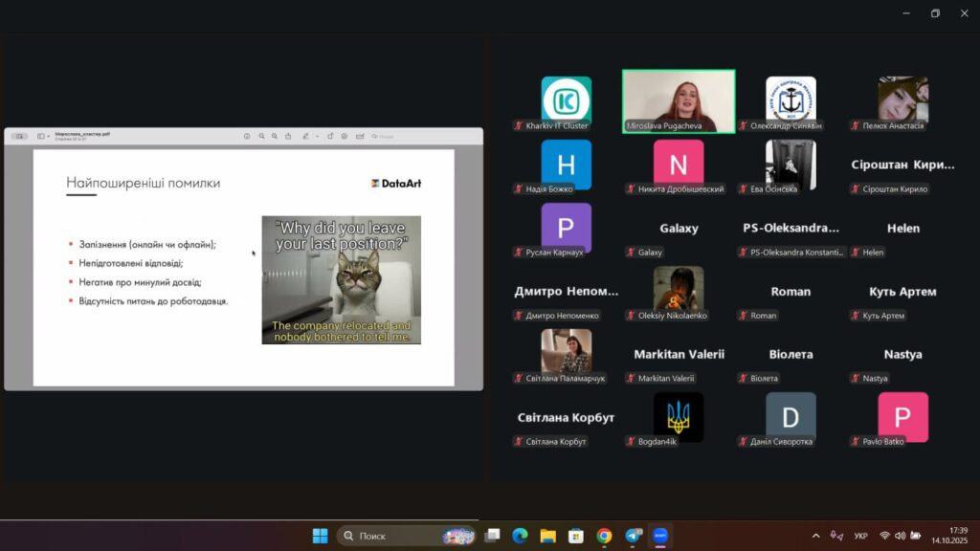Open the document info icon in PDF toolbar
This screenshot has width=980, height=551.
247,136
